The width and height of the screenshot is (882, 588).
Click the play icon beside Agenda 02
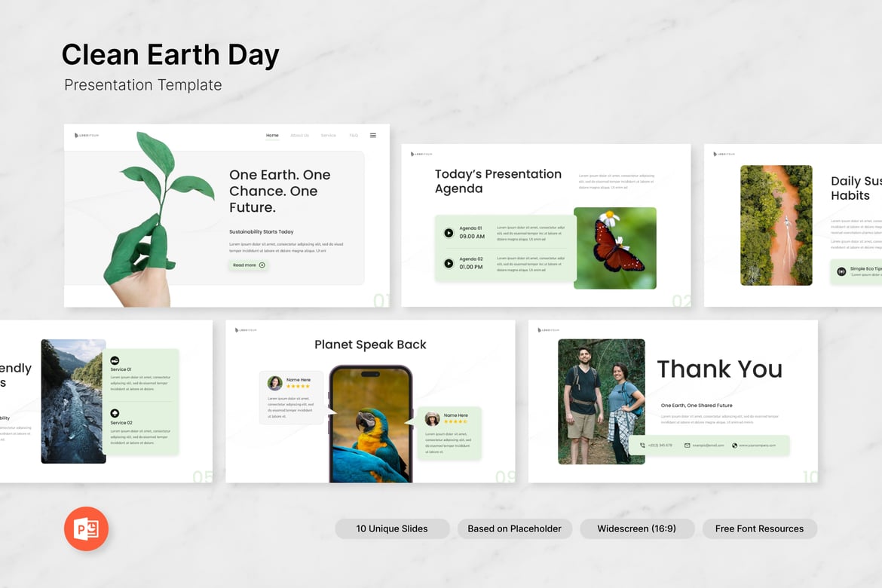tap(449, 263)
